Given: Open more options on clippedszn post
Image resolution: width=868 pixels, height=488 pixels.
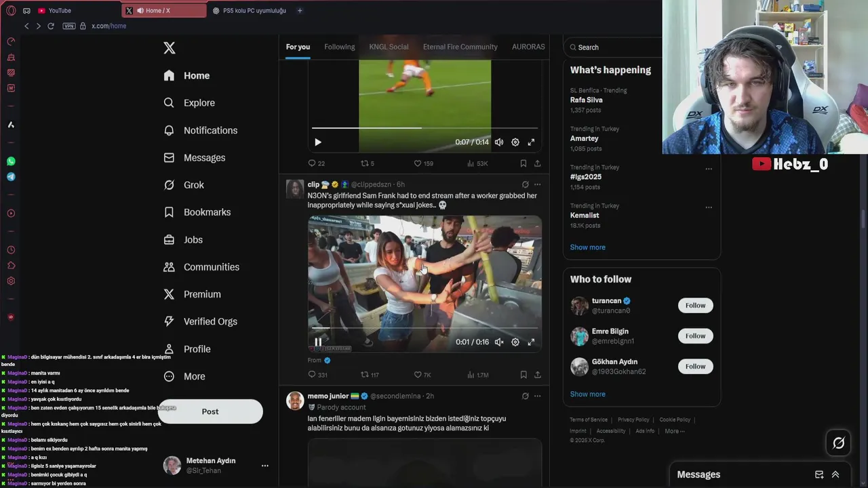Looking at the screenshot, I should point(537,184).
